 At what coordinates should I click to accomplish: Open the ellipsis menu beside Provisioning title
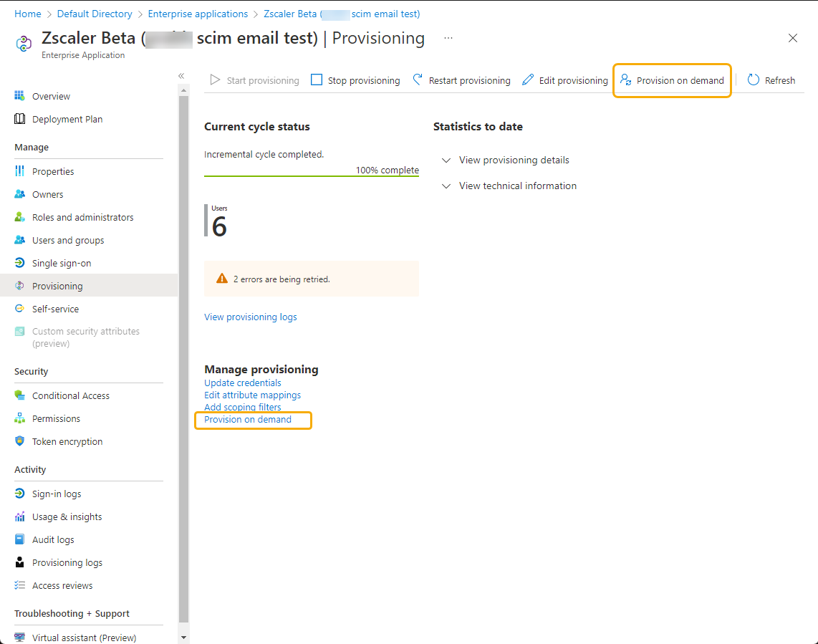[x=450, y=38]
